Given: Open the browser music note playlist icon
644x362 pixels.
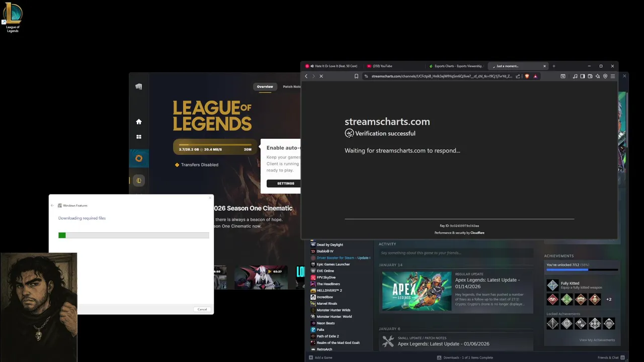Looking at the screenshot, I should pos(575,76).
